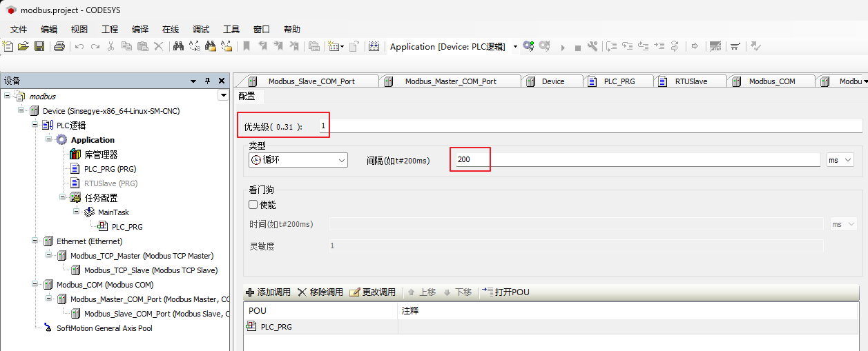Viewport: 868px width, 351px height.
Task: Click the Stop square icon
Action: coord(578,48)
